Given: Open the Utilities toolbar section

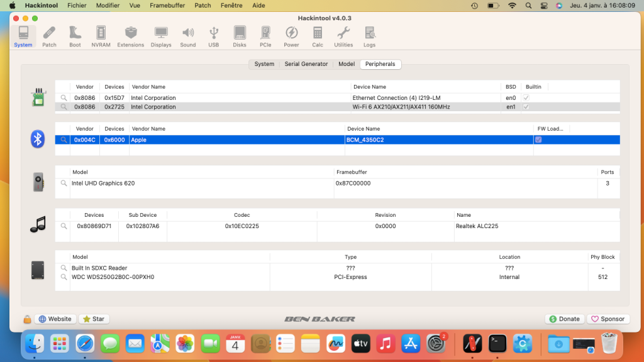Looking at the screenshot, I should (x=343, y=36).
